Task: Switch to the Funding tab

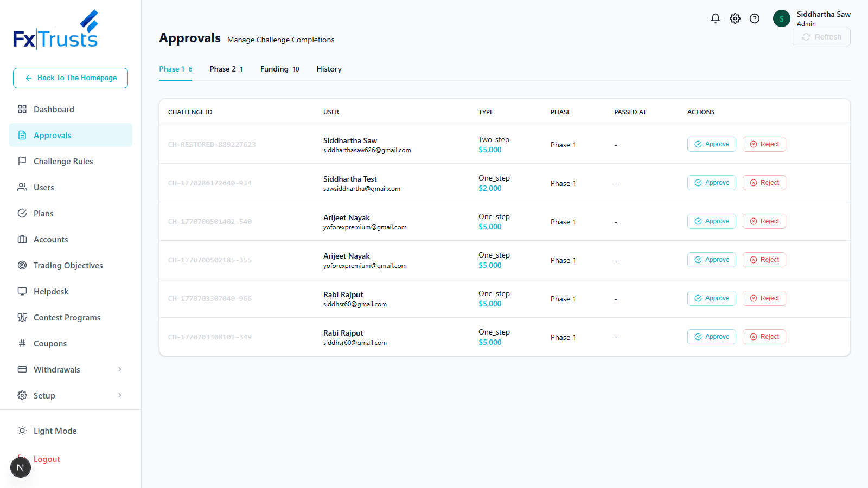Action: (275, 69)
